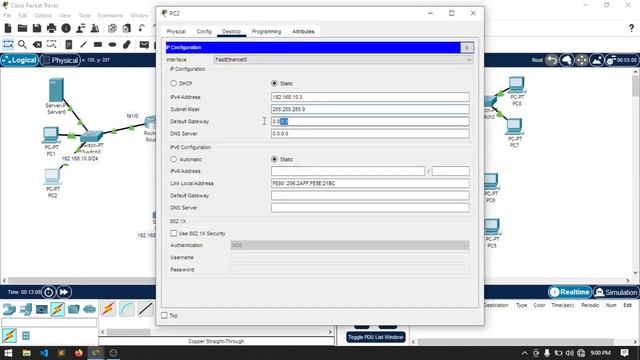Select the IPv4 DHCP radio button
Viewport: 640px width, 360px height.
(173, 83)
